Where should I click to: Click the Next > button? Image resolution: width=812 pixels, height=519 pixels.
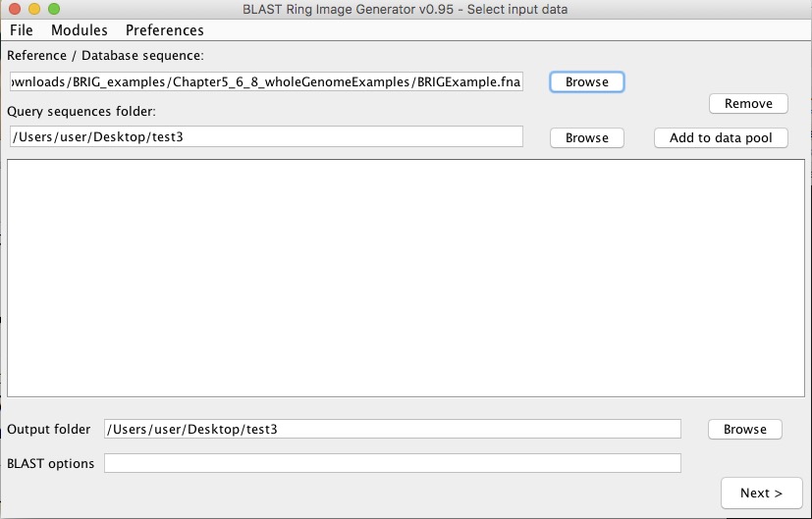(761, 493)
